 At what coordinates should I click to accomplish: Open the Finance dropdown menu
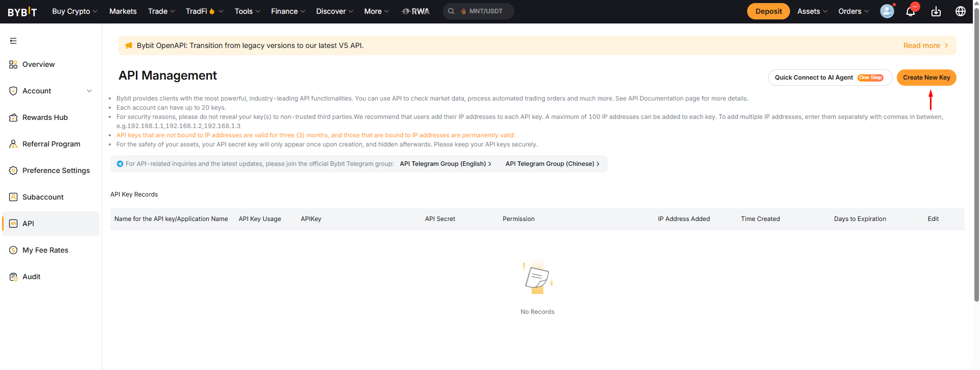point(288,11)
